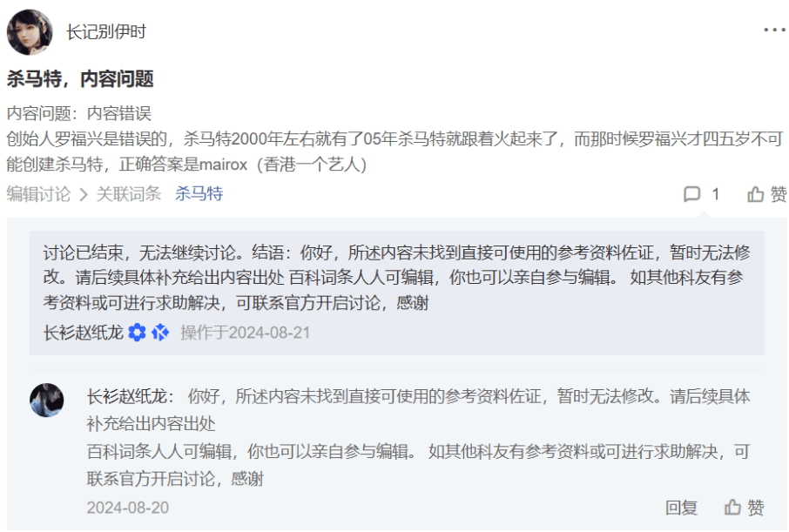Click the 赞 label beside the reply

point(755,508)
